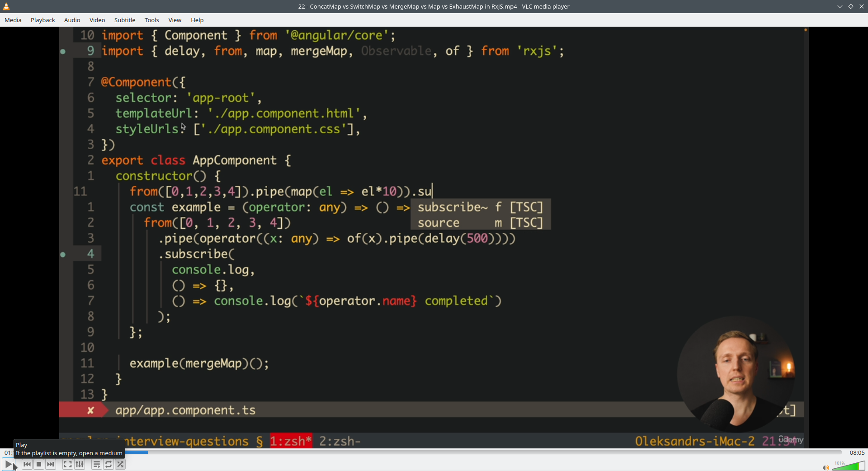This screenshot has height=471, width=868.
Task: Open the Tools menu
Action: click(152, 20)
